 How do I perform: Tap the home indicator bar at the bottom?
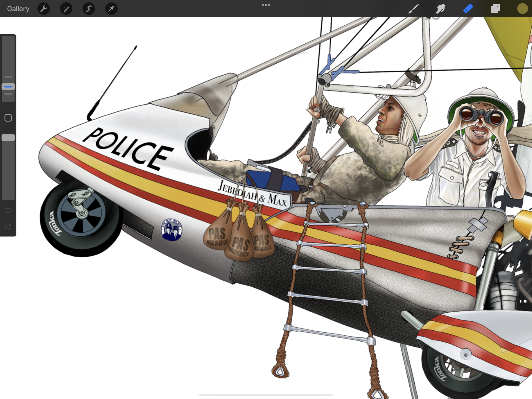266,395
